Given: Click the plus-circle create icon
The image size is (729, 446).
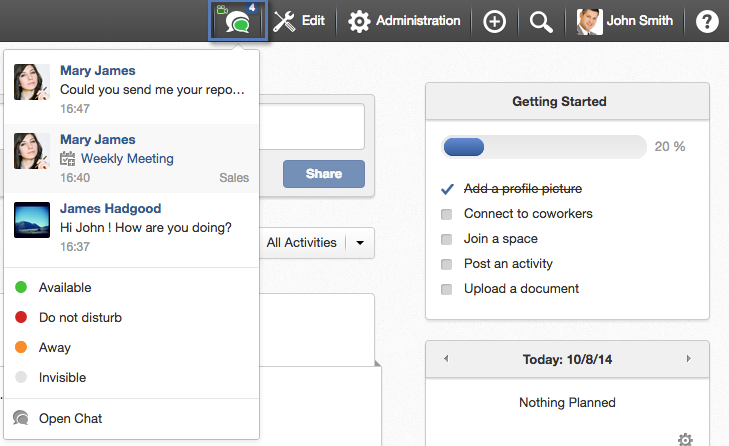Looking at the screenshot, I should [494, 21].
